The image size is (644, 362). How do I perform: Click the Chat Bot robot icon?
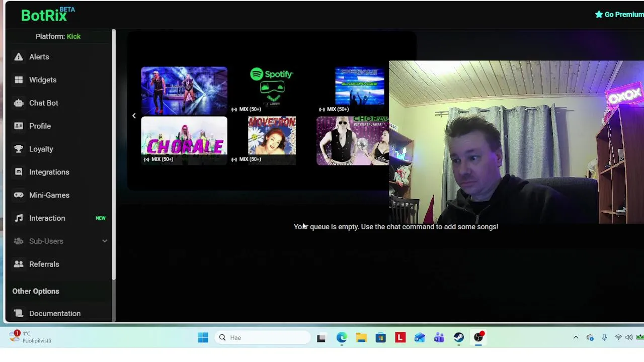point(19,103)
